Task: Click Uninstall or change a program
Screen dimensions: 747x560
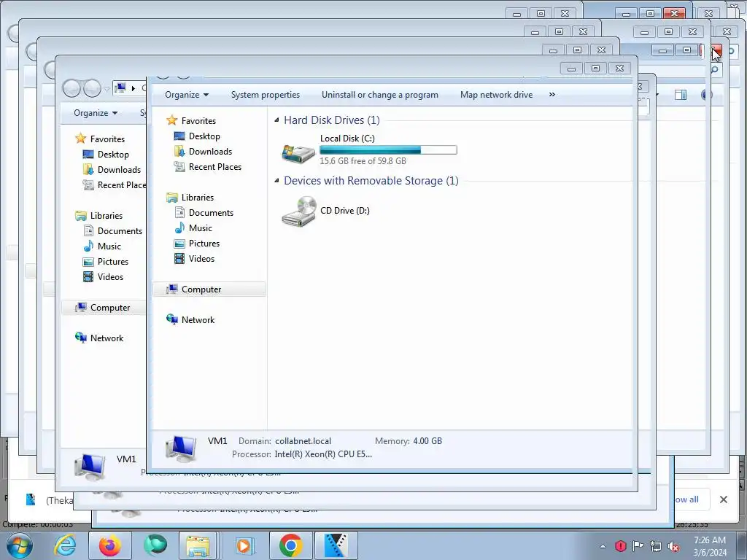Action: 379,95
